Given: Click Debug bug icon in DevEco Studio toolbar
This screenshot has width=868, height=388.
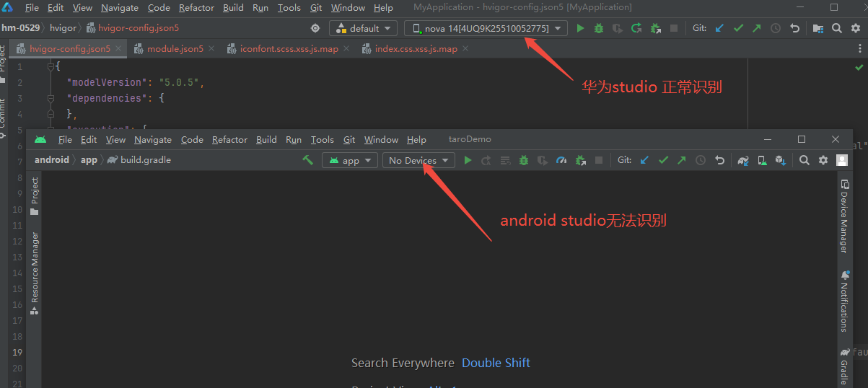Looking at the screenshot, I should 599,28.
